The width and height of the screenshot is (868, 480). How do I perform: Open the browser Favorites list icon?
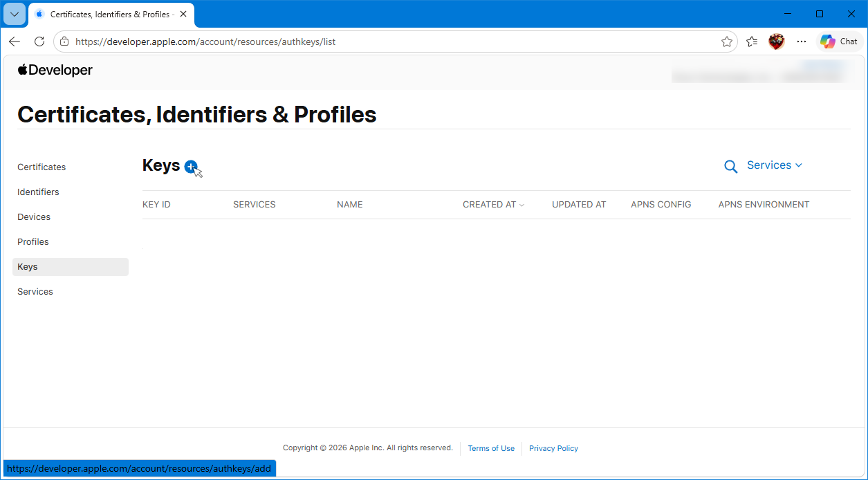tap(752, 41)
